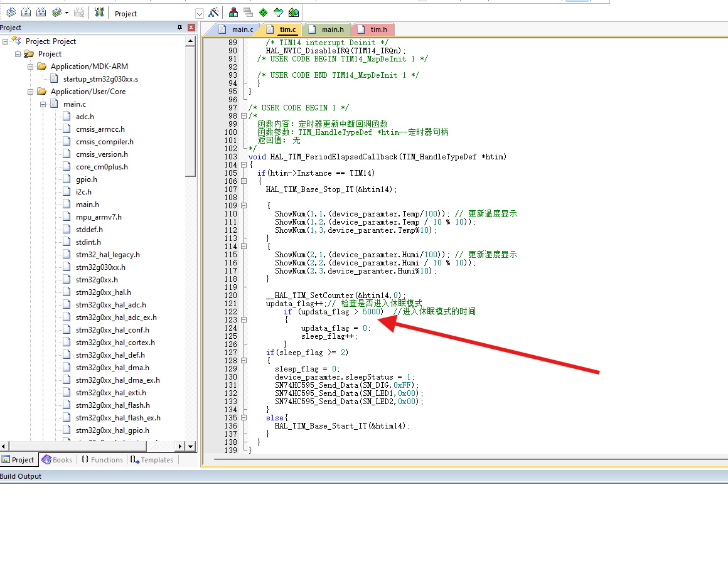Select adc.h in project tree

(x=85, y=117)
